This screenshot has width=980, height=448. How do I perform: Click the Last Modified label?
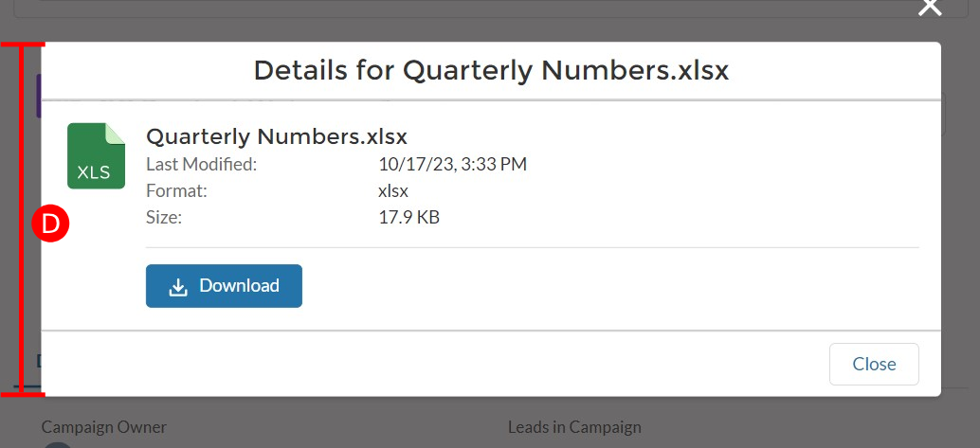click(201, 164)
